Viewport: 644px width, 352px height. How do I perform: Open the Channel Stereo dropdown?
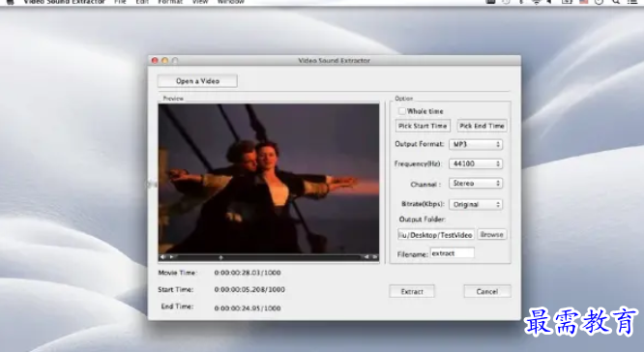coord(476,183)
